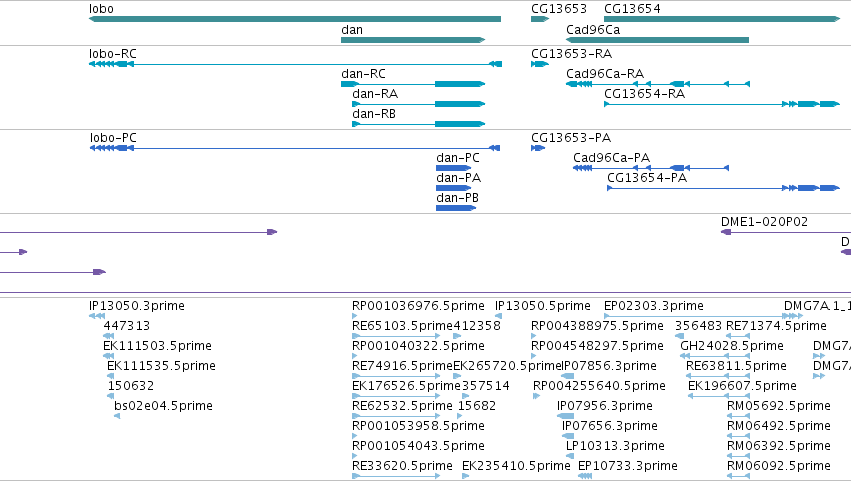The height and width of the screenshot is (481, 851).
Task: Open the RM05692.5prime EST label
Action: 779,407
